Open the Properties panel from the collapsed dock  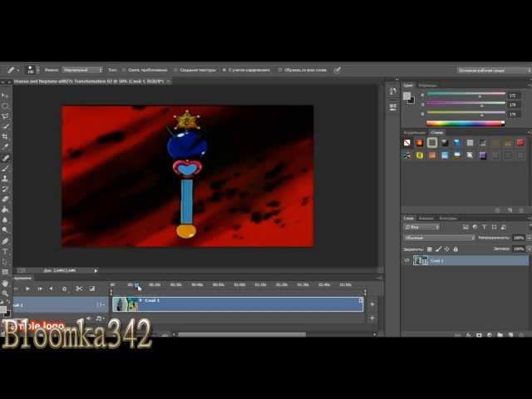392,107
